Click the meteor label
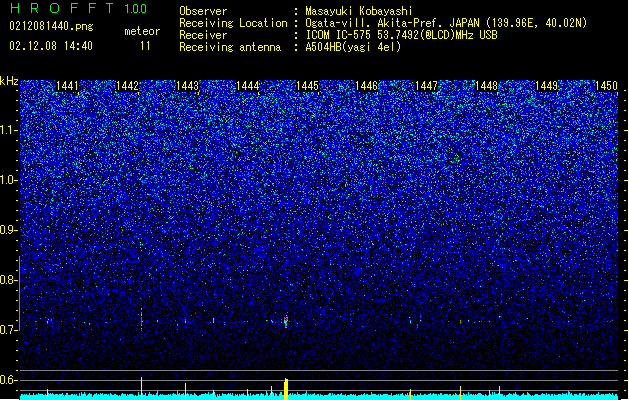Viewport: 629px width, 400px height. tap(142, 31)
